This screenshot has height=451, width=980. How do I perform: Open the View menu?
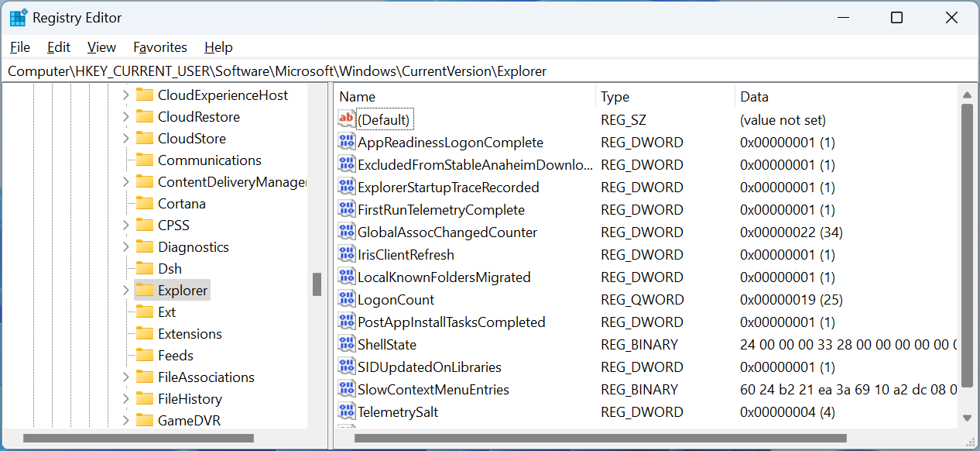pyautogui.click(x=101, y=47)
